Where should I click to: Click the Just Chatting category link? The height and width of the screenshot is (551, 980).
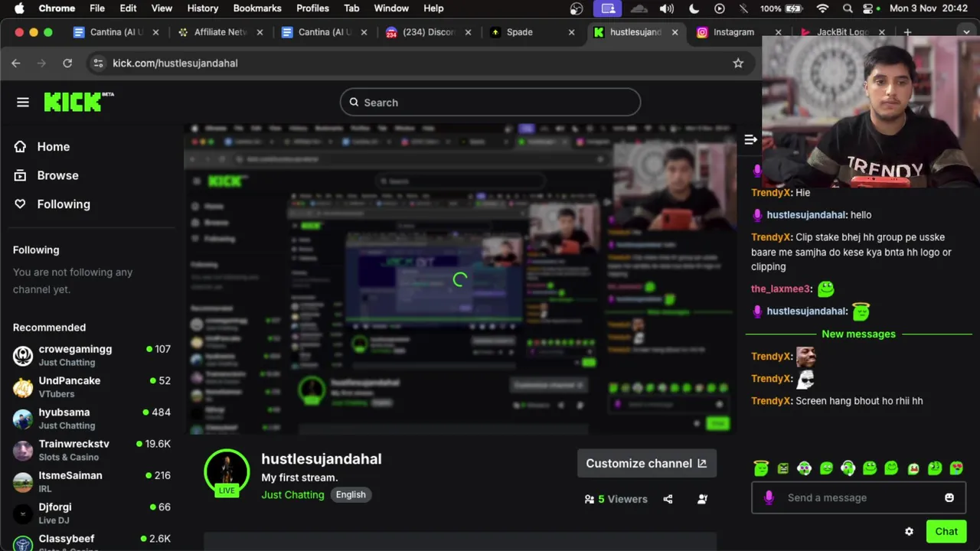(292, 495)
